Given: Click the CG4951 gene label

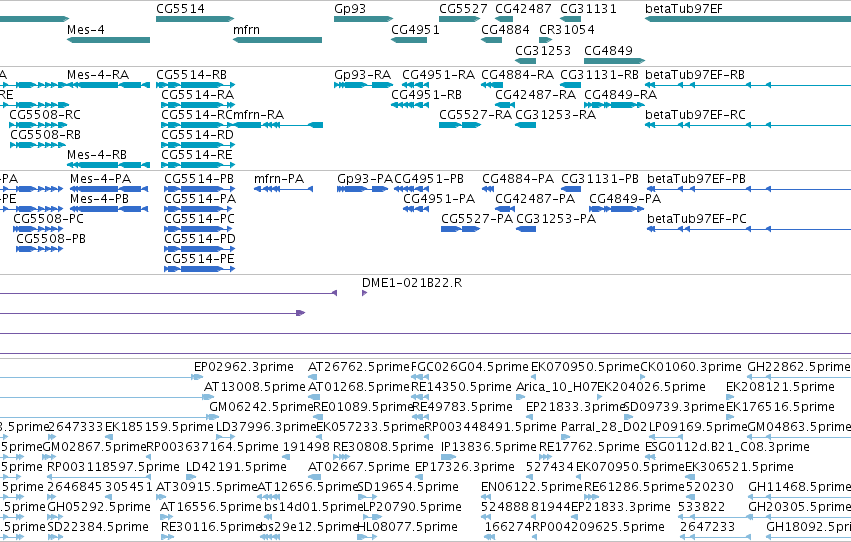Looking at the screenshot, I should tap(415, 29).
